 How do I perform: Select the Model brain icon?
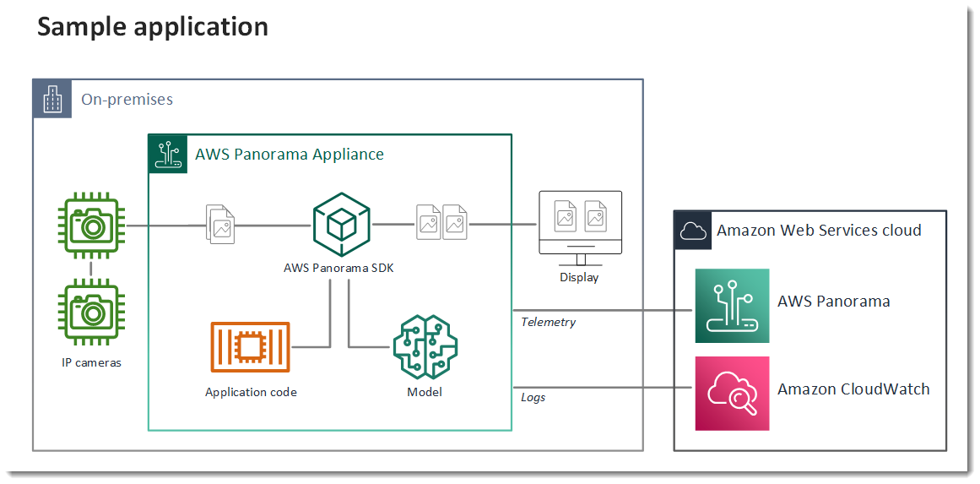425,346
